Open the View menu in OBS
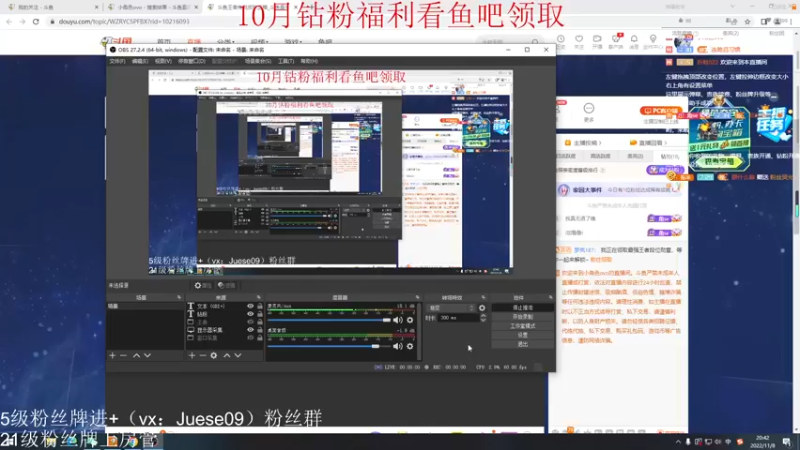Image resolution: width=800 pixels, height=450 pixels. 163,61
